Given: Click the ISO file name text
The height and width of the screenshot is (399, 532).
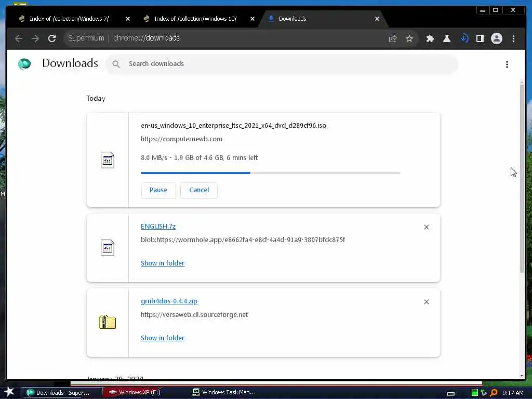Looking at the screenshot, I should [x=233, y=126].
